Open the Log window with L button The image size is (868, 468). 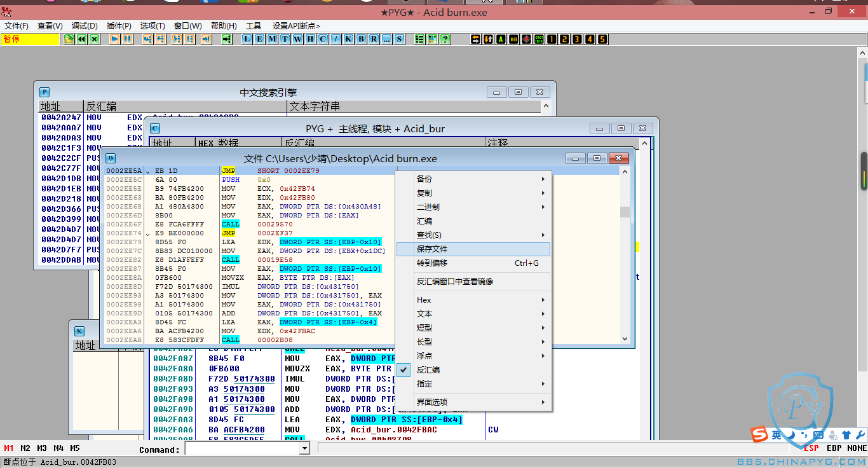point(247,39)
